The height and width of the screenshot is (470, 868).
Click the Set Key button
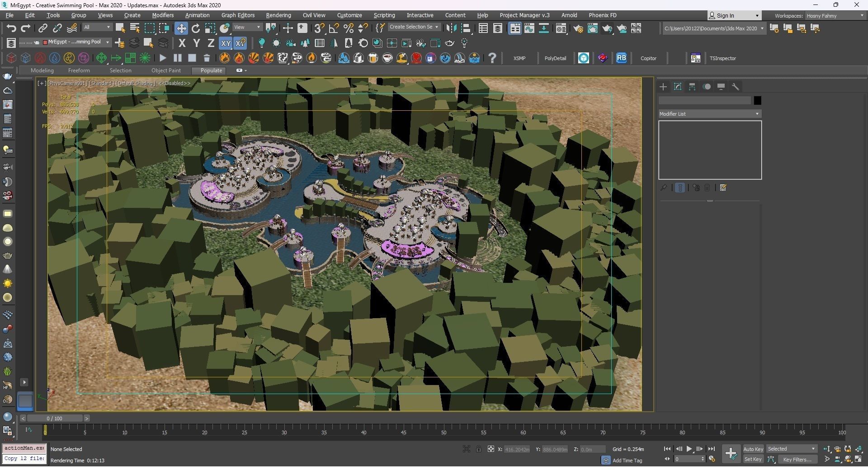click(x=753, y=459)
